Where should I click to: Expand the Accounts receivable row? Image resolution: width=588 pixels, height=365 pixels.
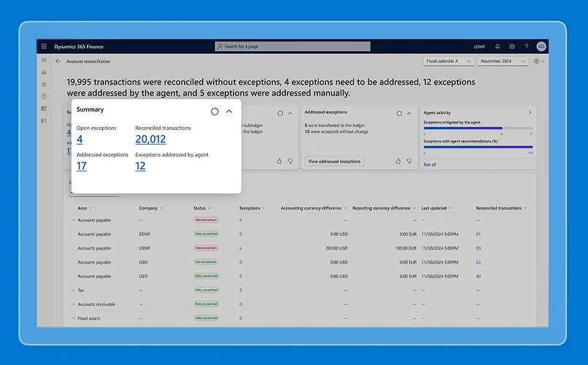[72, 304]
